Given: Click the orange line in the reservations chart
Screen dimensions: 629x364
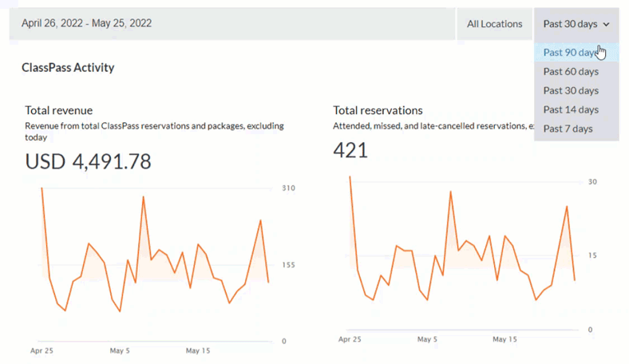Looking at the screenshot, I should 451,192.
